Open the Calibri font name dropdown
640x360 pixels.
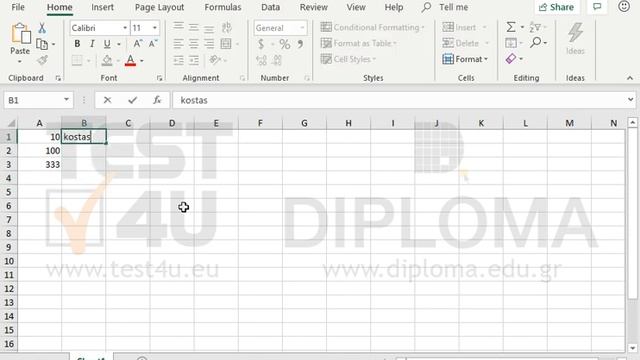125,28
